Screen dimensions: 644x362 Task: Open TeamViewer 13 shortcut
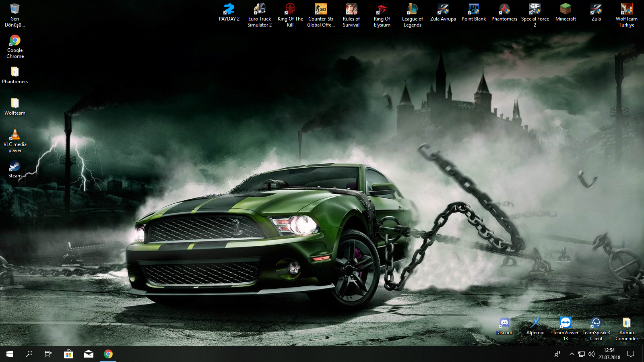click(566, 329)
